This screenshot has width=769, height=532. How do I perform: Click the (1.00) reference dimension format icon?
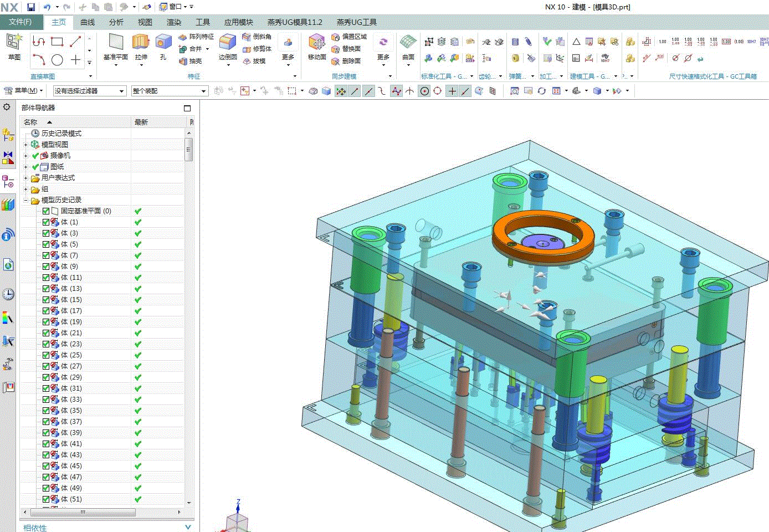click(739, 42)
